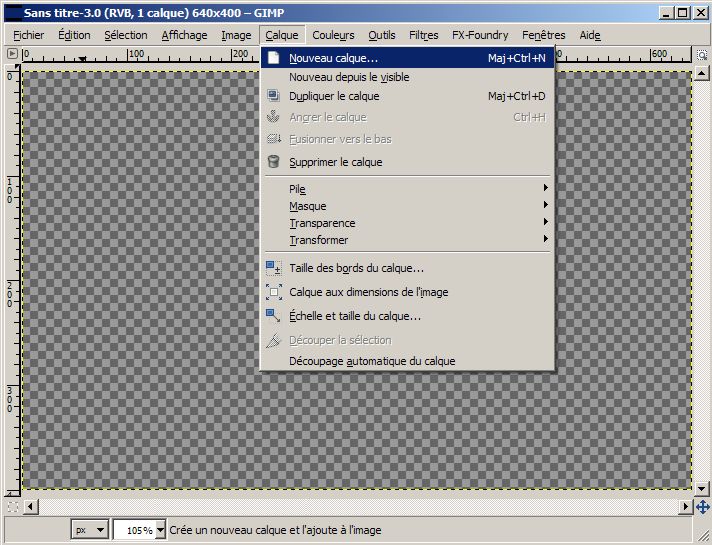Image resolution: width=712 pixels, height=545 pixels.
Task: Click the Nouveau calque page icon
Action: click(x=273, y=58)
